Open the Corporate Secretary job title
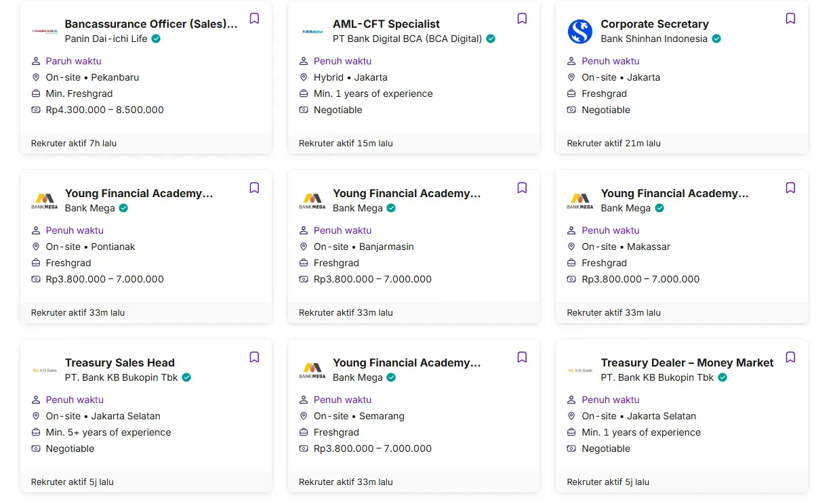 (654, 24)
